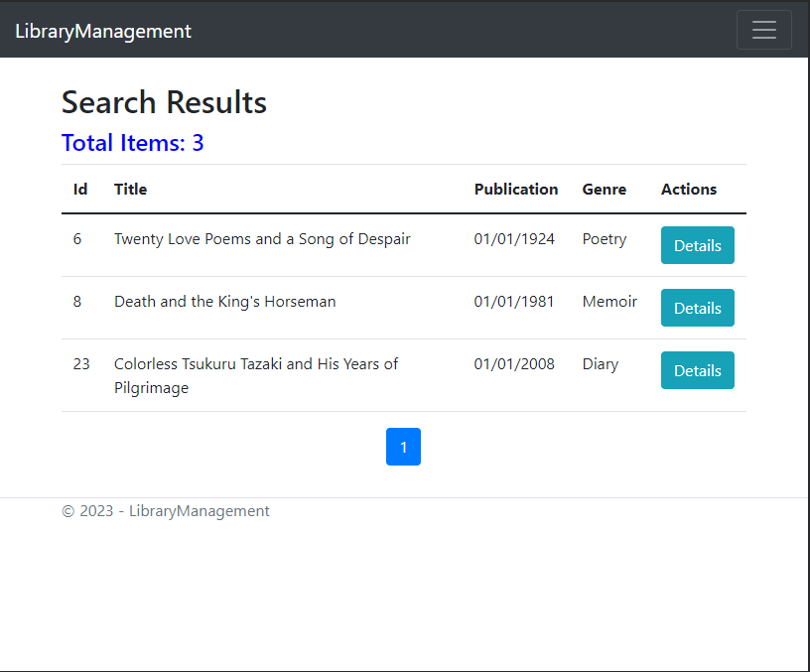
Task: Click the Total Items: 3 text
Action: 133,143
